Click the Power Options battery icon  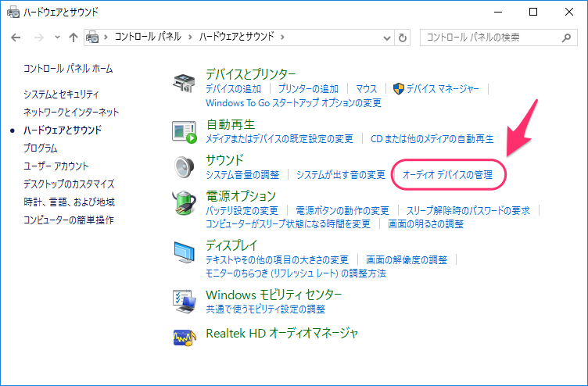[x=184, y=202]
